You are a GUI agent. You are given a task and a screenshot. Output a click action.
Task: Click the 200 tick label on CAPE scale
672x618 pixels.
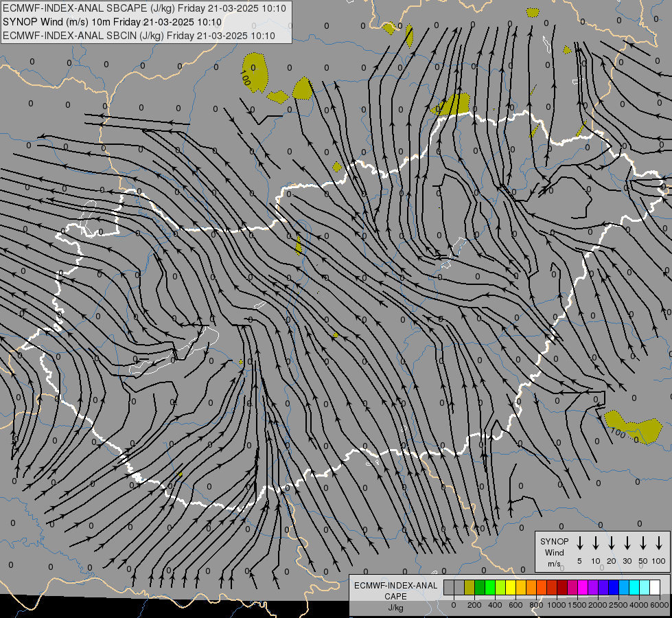tap(474, 605)
